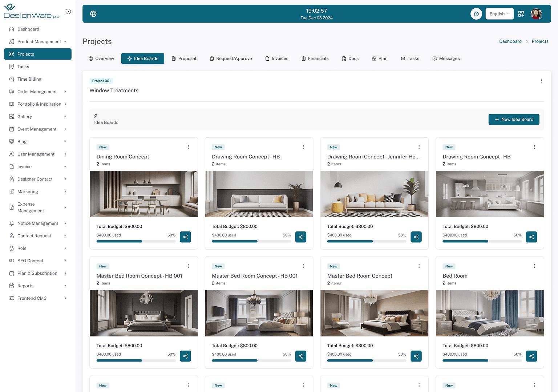Open the three-dot menu on the Jennifer Ho card

(x=419, y=147)
